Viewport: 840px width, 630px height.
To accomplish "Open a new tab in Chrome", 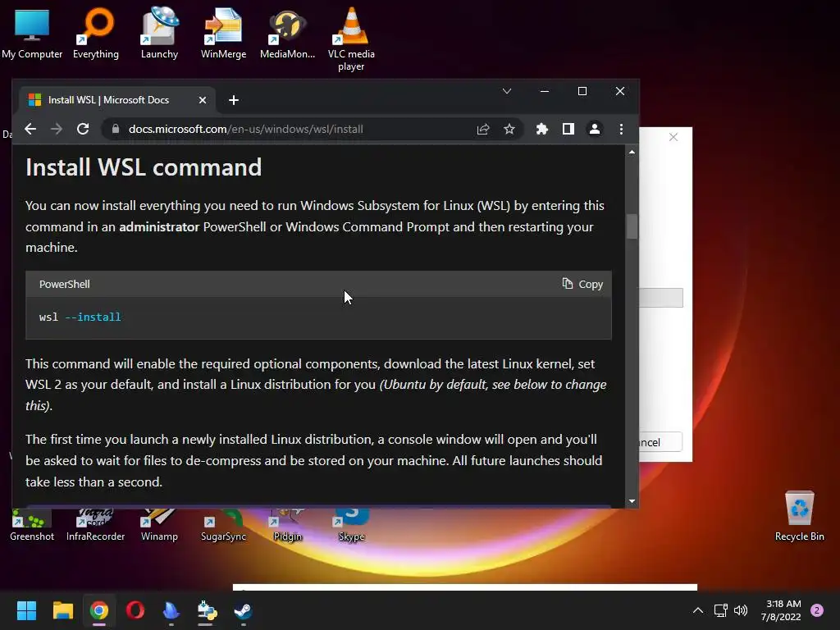I will pos(234,100).
